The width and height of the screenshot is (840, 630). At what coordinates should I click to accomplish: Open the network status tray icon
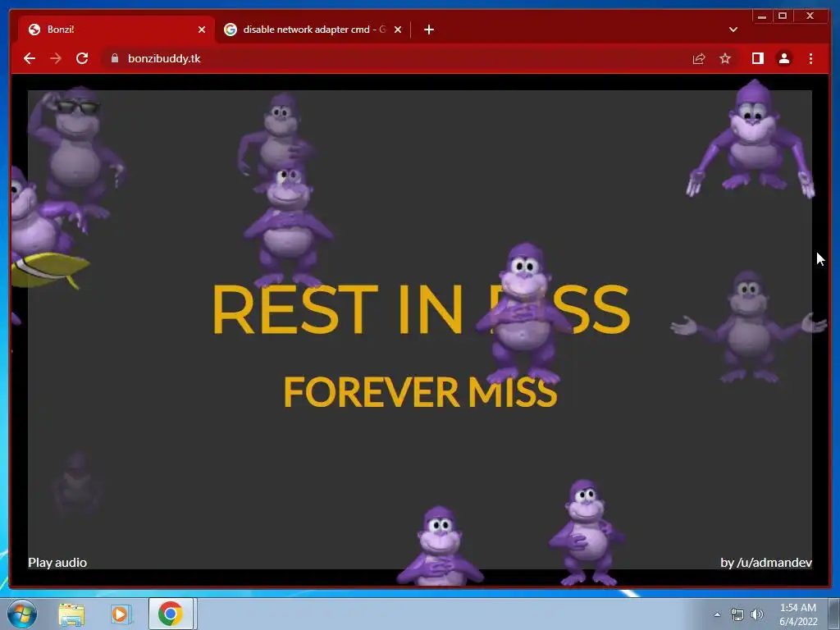click(737, 614)
